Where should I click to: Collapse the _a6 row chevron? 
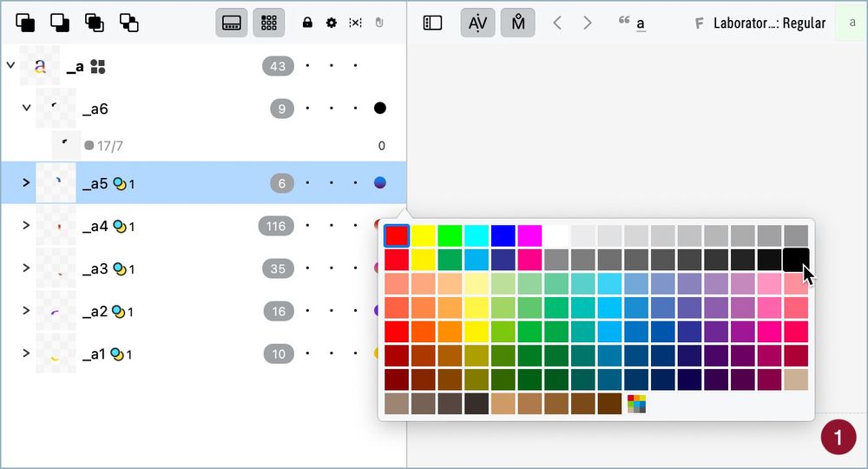point(26,108)
